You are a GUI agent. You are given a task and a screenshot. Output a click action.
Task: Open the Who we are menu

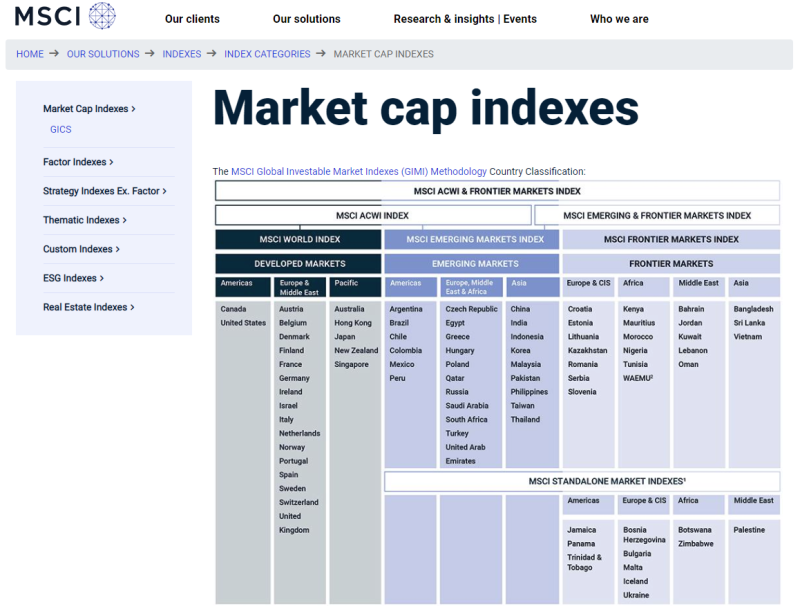[619, 18]
